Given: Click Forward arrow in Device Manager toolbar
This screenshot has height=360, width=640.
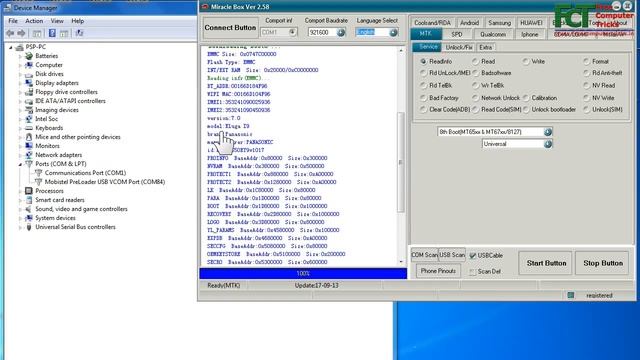Looking at the screenshot, I should (x=21, y=33).
